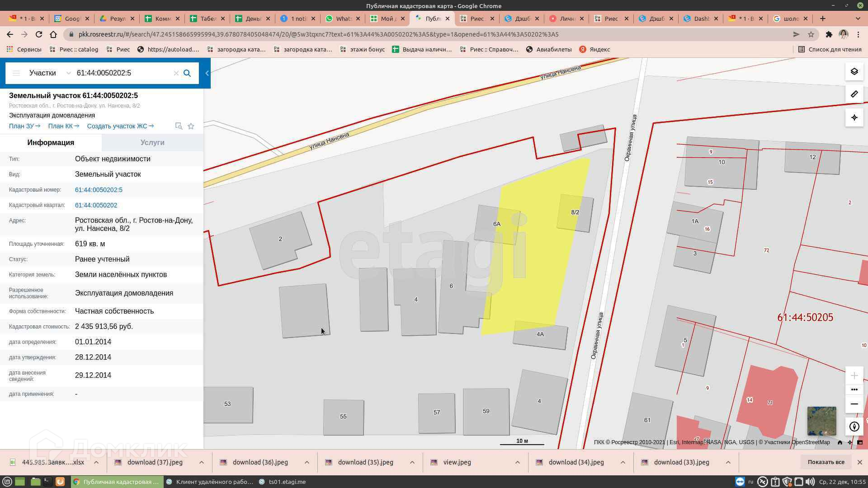Add parcel to favorites with star icon
The height and width of the screenshot is (488, 868).
point(191,126)
